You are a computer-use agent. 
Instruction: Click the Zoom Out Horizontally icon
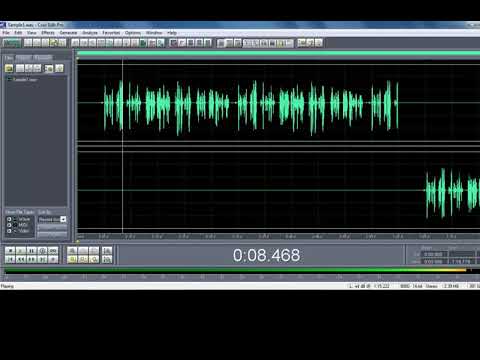pyautogui.click(x=83, y=251)
